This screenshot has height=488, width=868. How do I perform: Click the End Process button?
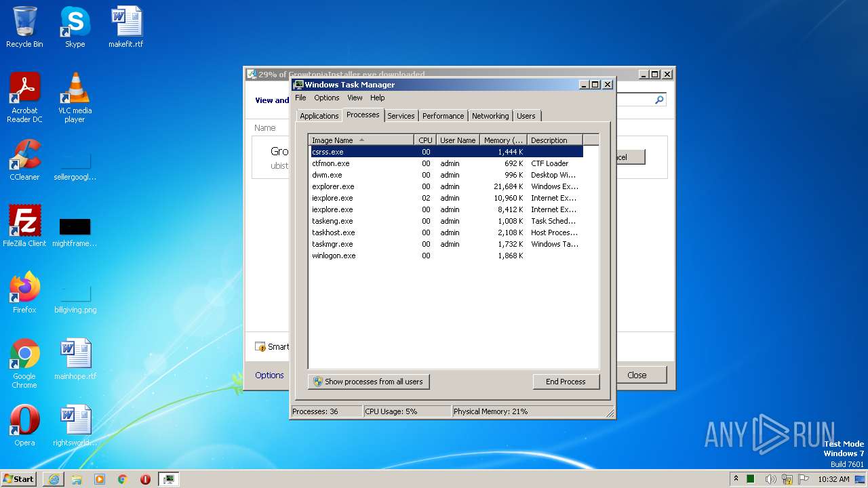point(566,382)
